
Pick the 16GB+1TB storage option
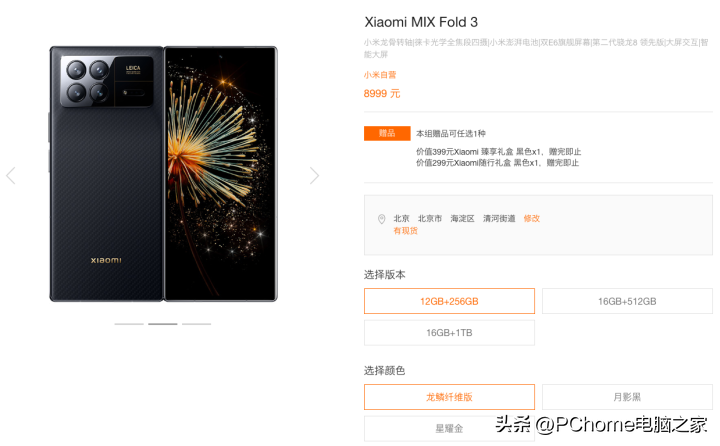(449, 333)
